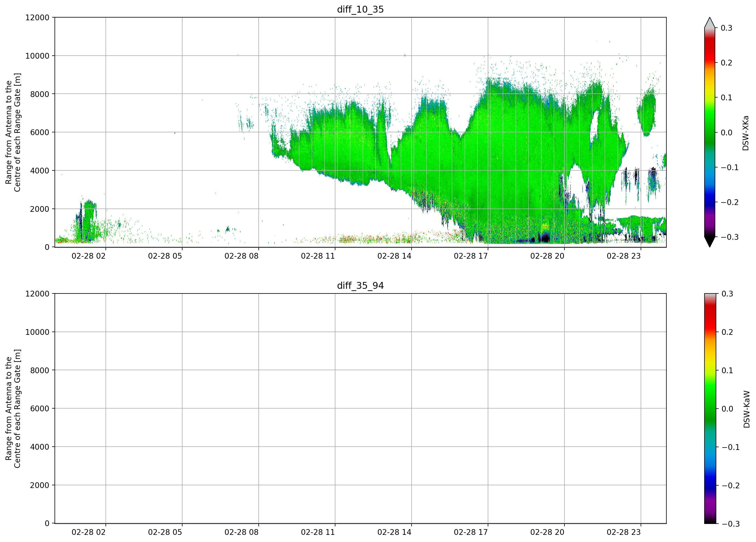
Task: Click '02-28 20' tick under diff_10_35 plot
Action: (547, 256)
